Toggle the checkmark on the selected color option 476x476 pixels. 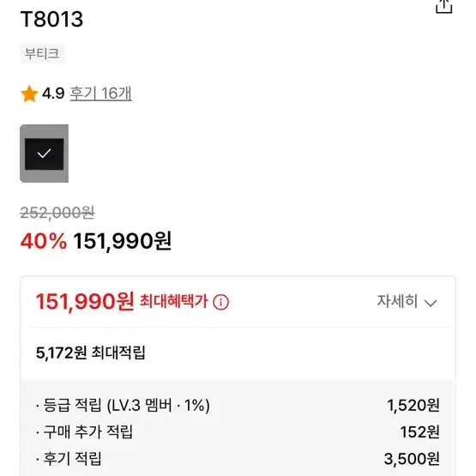pos(44,154)
